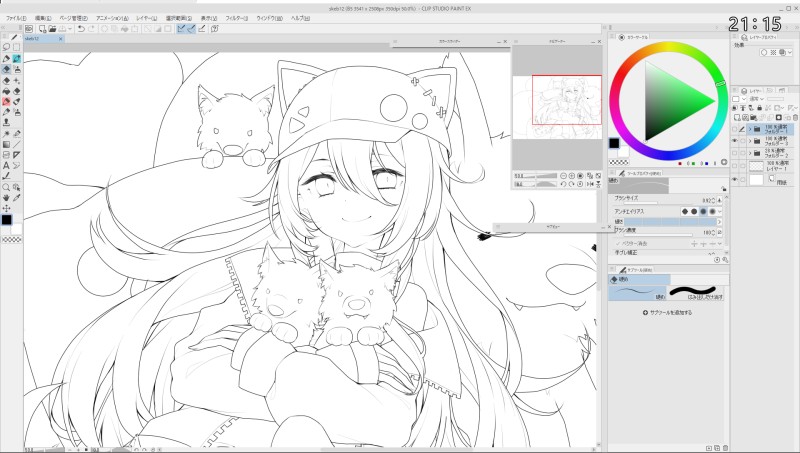Image resolution: width=800 pixels, height=453 pixels.
Task: Click the Navigator preview thumbnail
Action: click(x=557, y=107)
